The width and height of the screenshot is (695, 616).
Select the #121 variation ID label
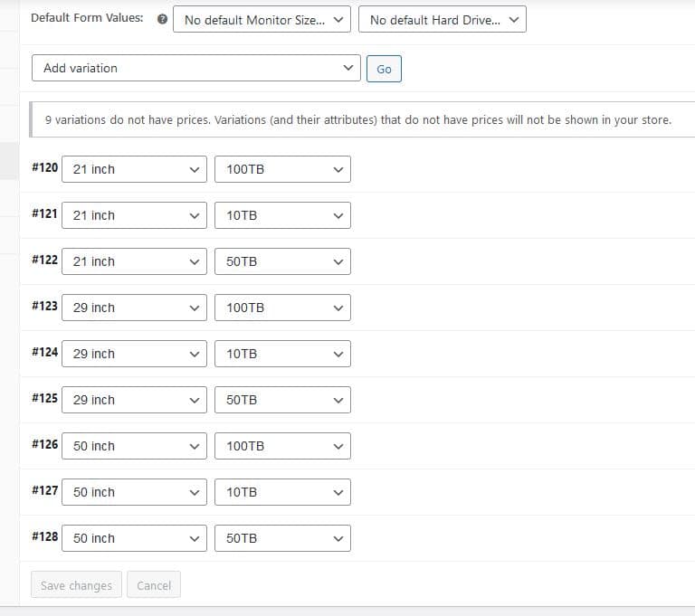[44, 213]
